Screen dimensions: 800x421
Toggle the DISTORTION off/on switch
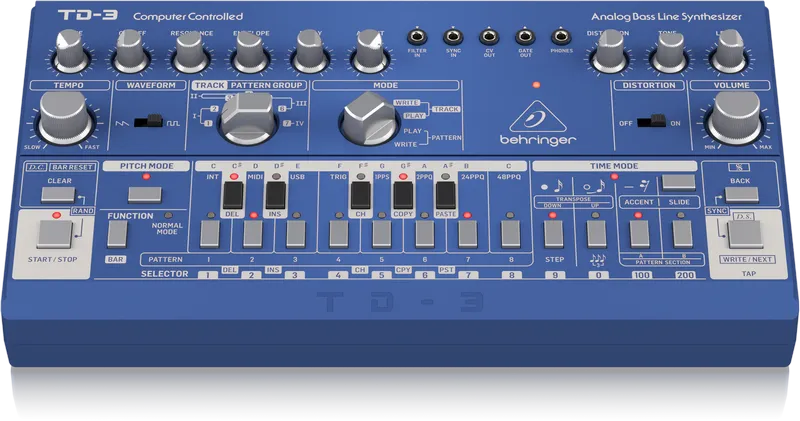652,121
